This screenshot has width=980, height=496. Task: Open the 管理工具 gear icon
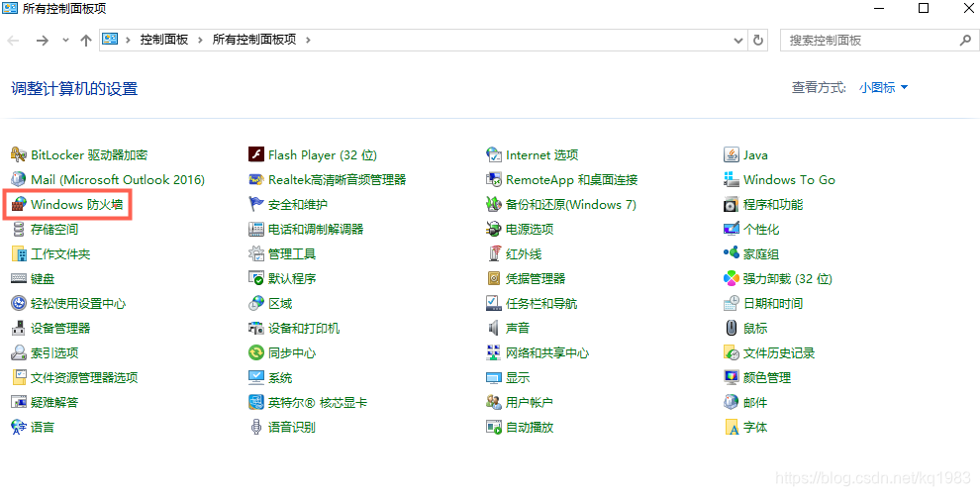point(256,254)
